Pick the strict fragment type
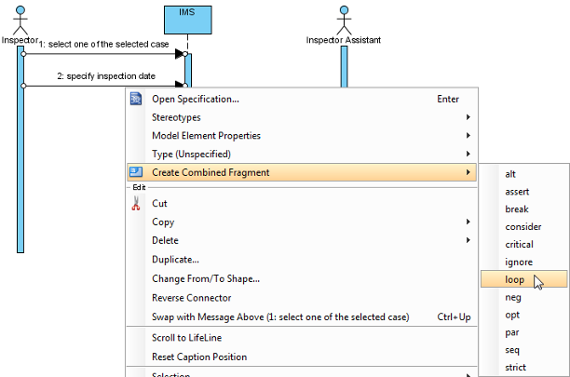570x377 pixels. tap(524, 367)
